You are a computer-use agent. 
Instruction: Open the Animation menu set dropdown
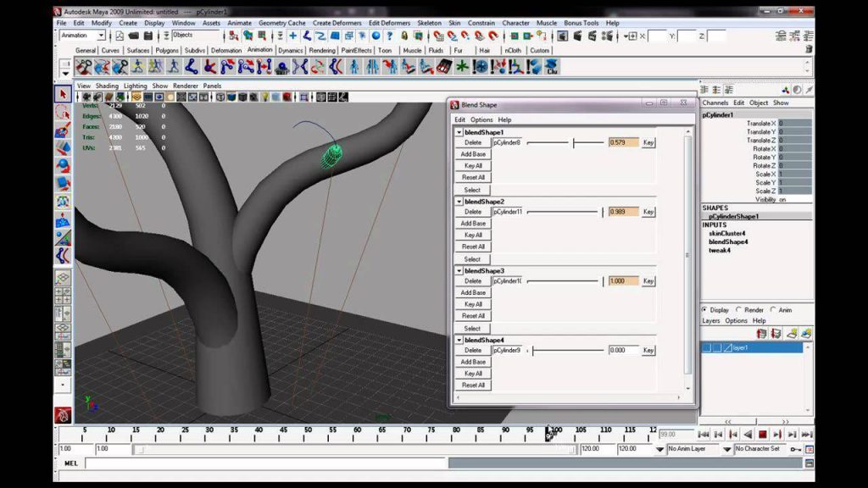tap(102, 36)
